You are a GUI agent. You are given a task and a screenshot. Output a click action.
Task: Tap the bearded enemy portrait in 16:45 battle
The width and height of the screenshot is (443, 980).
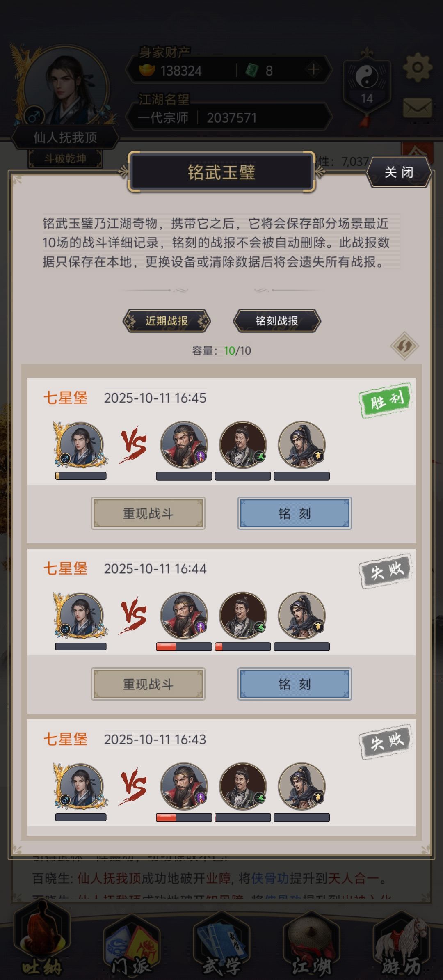click(184, 445)
